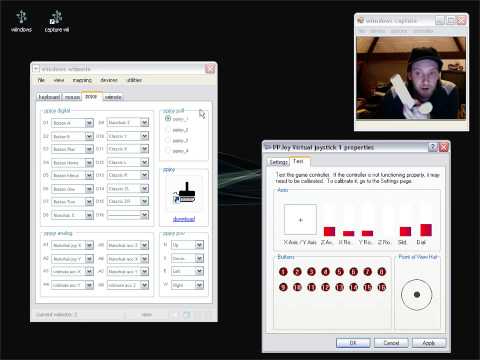This screenshot has height=360, width=480.
Task: Open the mapping menu
Action: pos(82,80)
